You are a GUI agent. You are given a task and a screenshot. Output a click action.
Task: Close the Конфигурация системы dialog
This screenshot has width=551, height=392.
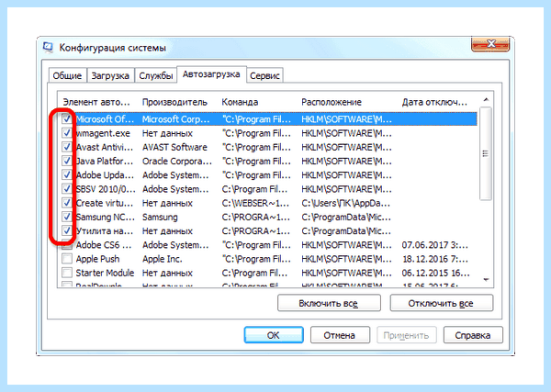tap(490, 44)
